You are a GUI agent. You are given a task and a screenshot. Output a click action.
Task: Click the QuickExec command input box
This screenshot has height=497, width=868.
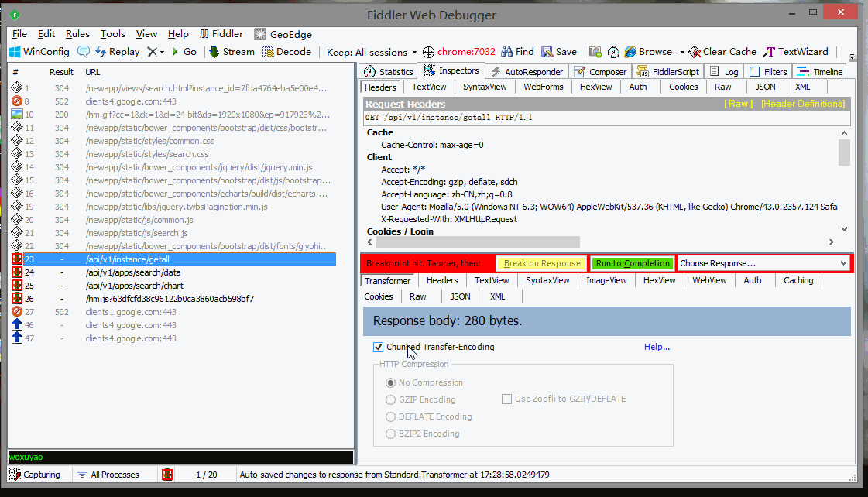(180, 458)
